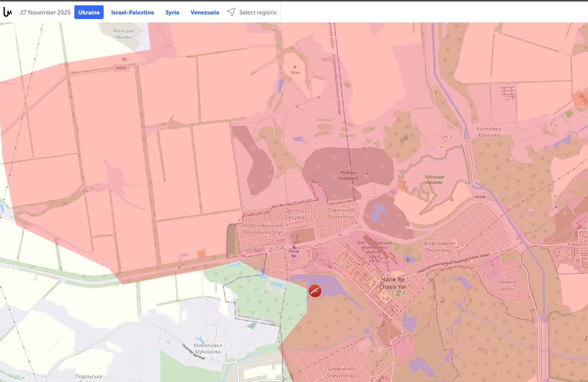Click the Миколаївка Mykolaivka village label
Image resolution: width=588 pixels, height=382 pixels.
pos(208,348)
